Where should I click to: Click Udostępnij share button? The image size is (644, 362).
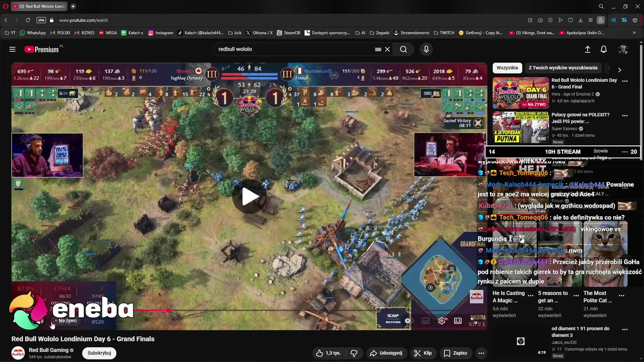coord(386,353)
